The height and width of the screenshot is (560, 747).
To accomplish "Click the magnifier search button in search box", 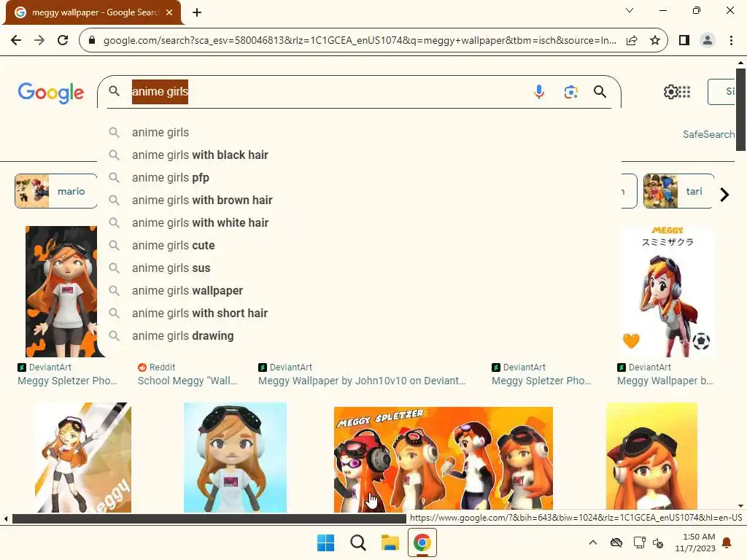I will (600, 91).
